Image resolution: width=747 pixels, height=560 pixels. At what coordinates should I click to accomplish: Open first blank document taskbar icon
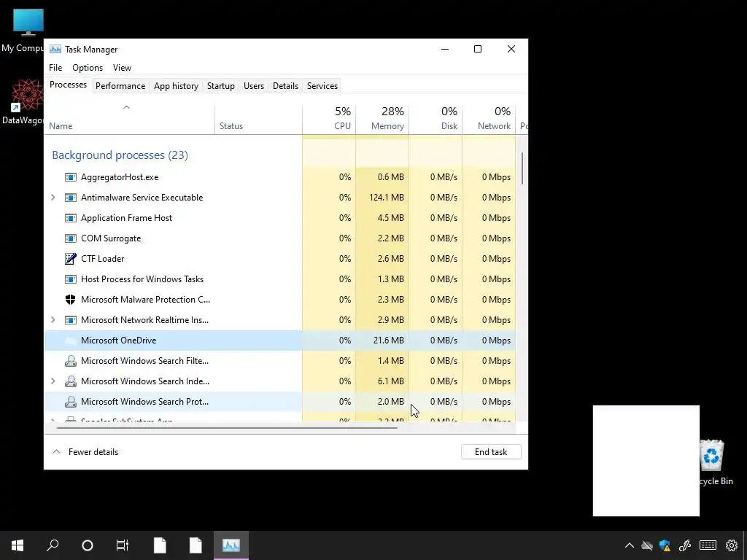(x=160, y=545)
